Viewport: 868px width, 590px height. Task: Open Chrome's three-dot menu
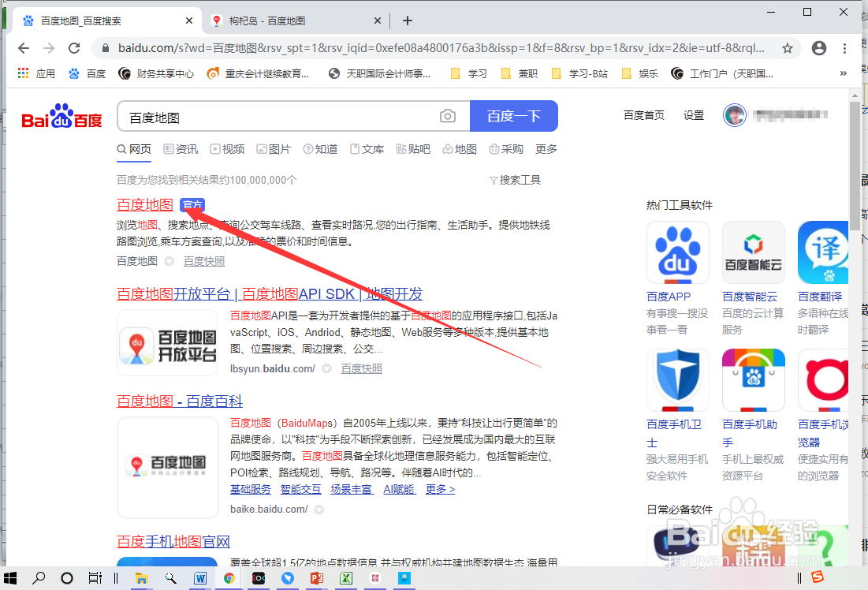click(x=844, y=48)
